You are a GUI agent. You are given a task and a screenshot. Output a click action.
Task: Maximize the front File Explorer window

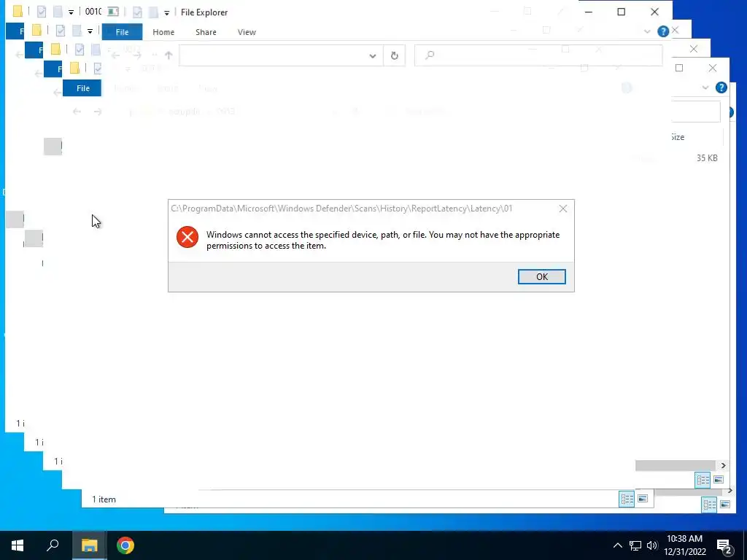pyautogui.click(x=622, y=12)
